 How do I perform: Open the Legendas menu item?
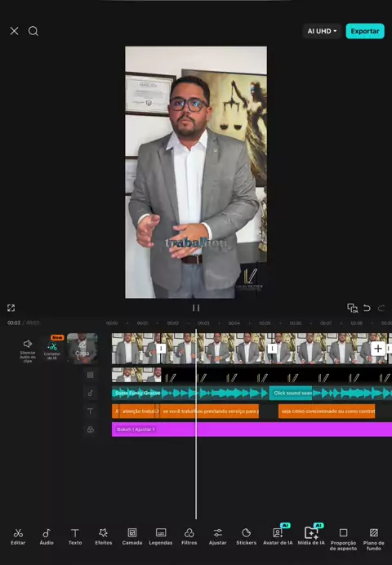click(161, 536)
